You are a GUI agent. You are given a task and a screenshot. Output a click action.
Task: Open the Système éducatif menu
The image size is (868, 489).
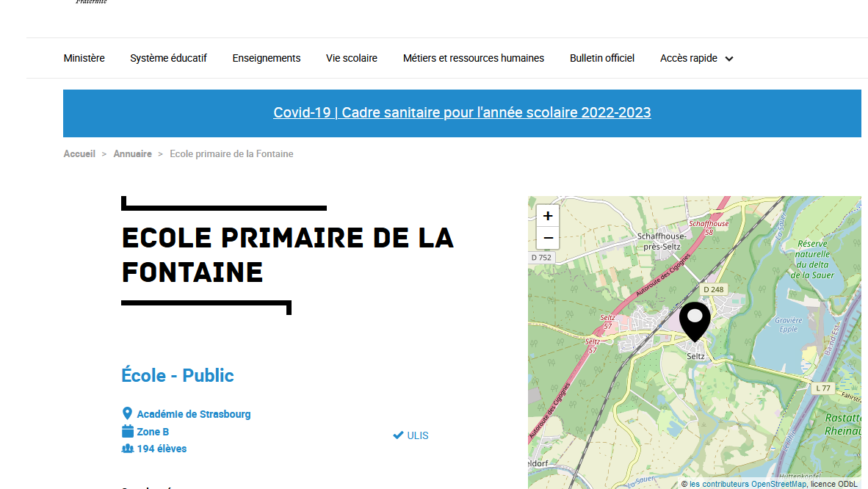(168, 58)
